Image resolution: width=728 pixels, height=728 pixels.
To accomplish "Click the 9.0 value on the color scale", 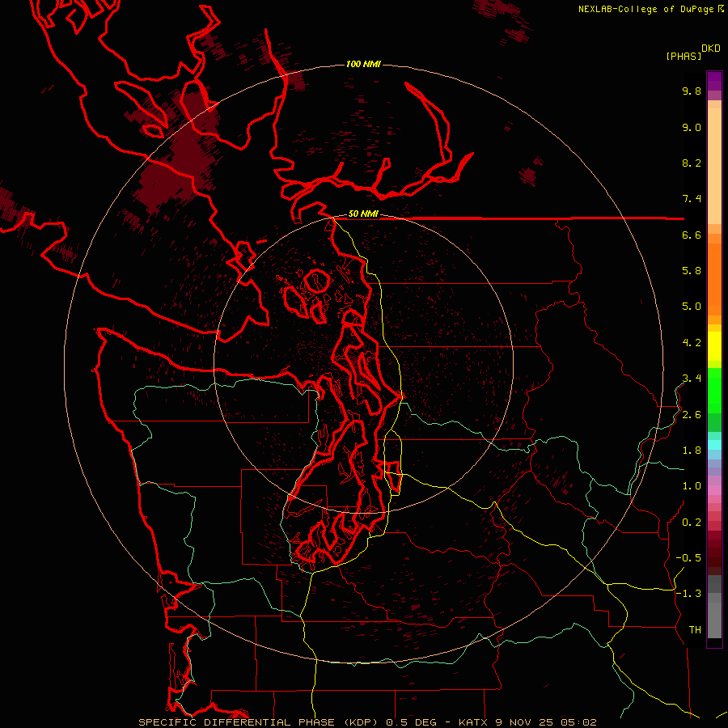I will 692,127.
